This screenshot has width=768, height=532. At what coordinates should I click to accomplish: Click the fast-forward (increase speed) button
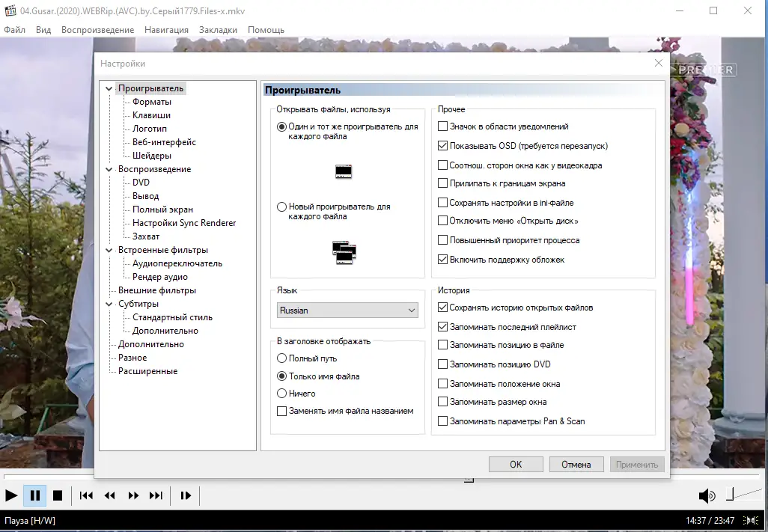point(133,496)
